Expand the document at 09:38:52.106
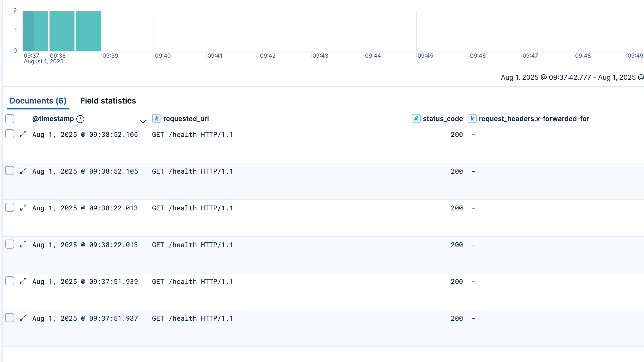This screenshot has width=644, height=362. tap(23, 134)
